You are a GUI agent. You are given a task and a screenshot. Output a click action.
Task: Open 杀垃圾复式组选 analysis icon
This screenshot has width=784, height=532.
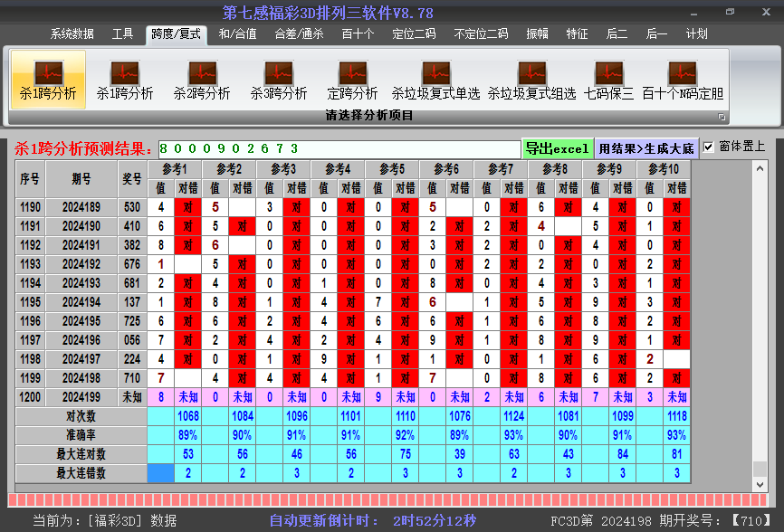[x=531, y=80]
